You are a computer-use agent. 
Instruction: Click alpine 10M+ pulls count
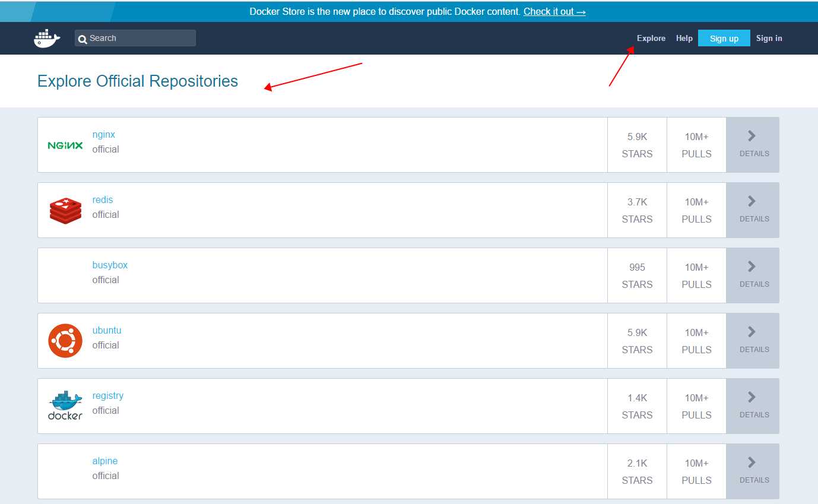click(696, 464)
